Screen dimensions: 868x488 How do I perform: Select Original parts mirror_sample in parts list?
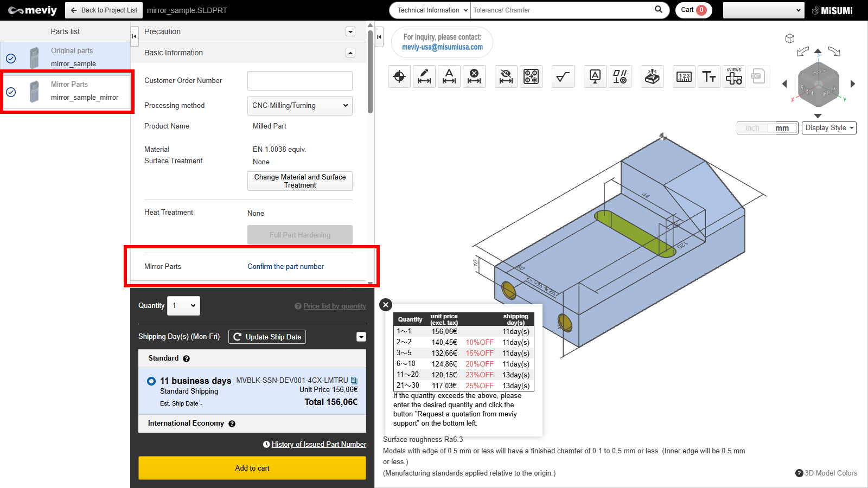tap(73, 57)
